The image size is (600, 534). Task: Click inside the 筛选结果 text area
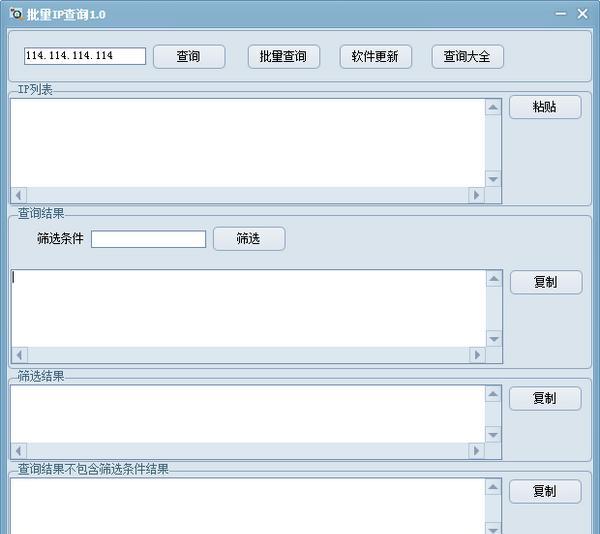pyautogui.click(x=248, y=414)
